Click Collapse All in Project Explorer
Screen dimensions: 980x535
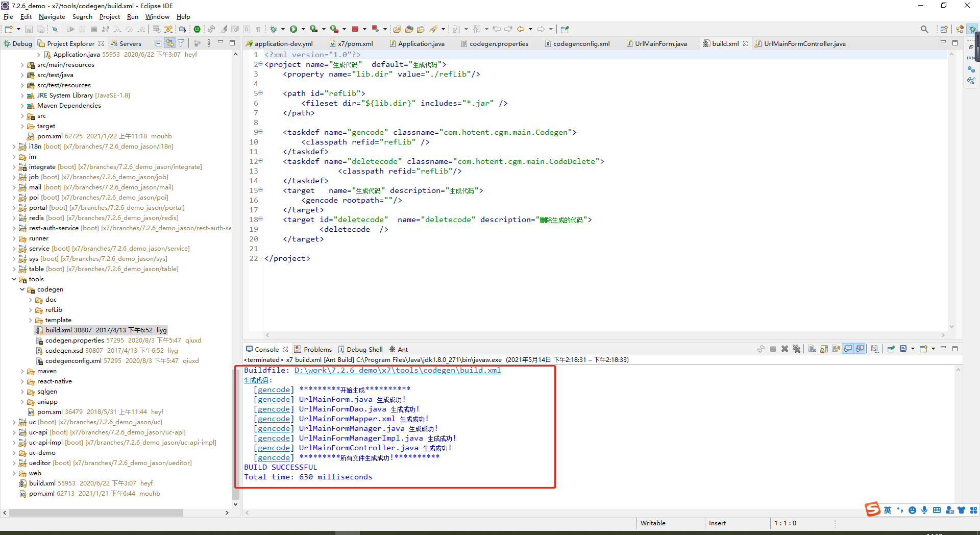[x=158, y=43]
